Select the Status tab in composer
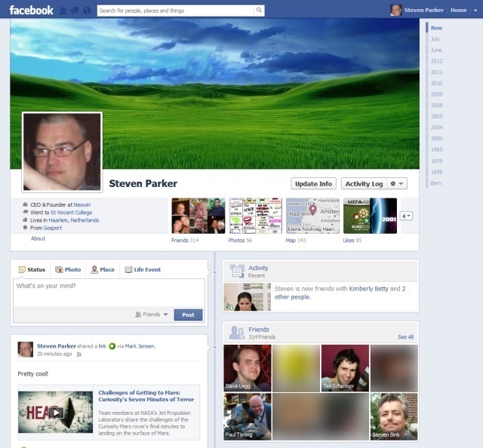The image size is (483, 448). tap(32, 269)
